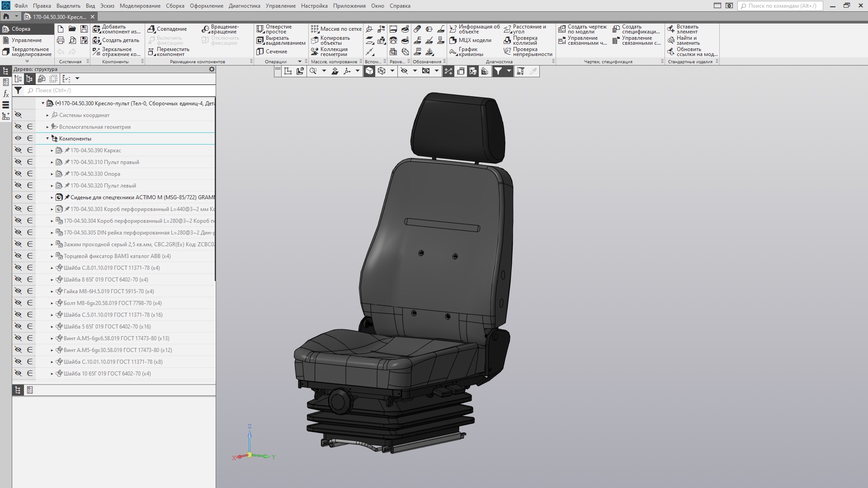Expand the 170-04.50.330 Опора tree node
The image size is (868, 488).
[52, 174]
